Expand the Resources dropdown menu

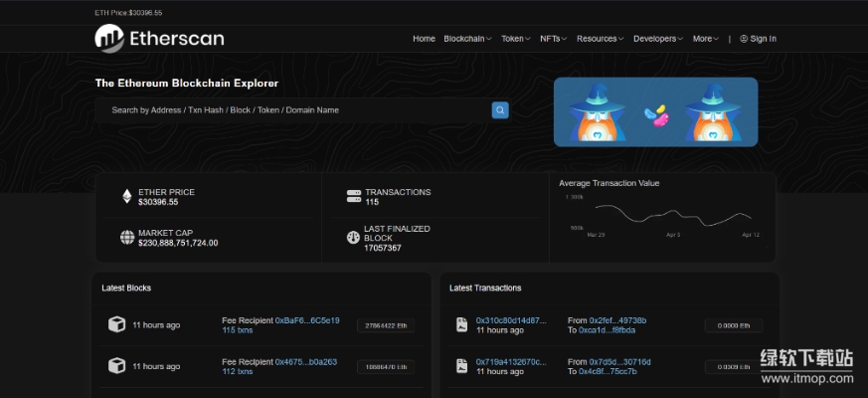601,39
